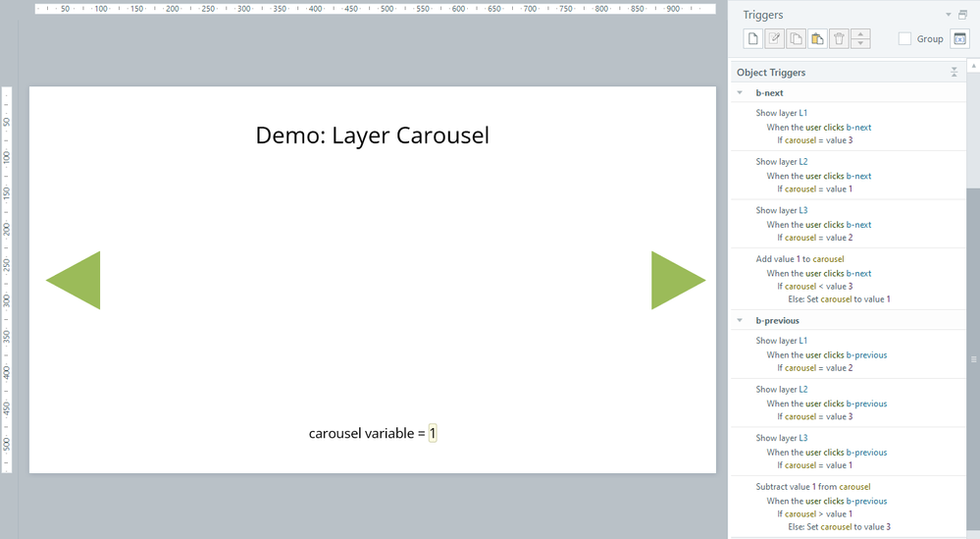Enable the Group checkbox
The image size is (980, 539).
tap(904, 38)
